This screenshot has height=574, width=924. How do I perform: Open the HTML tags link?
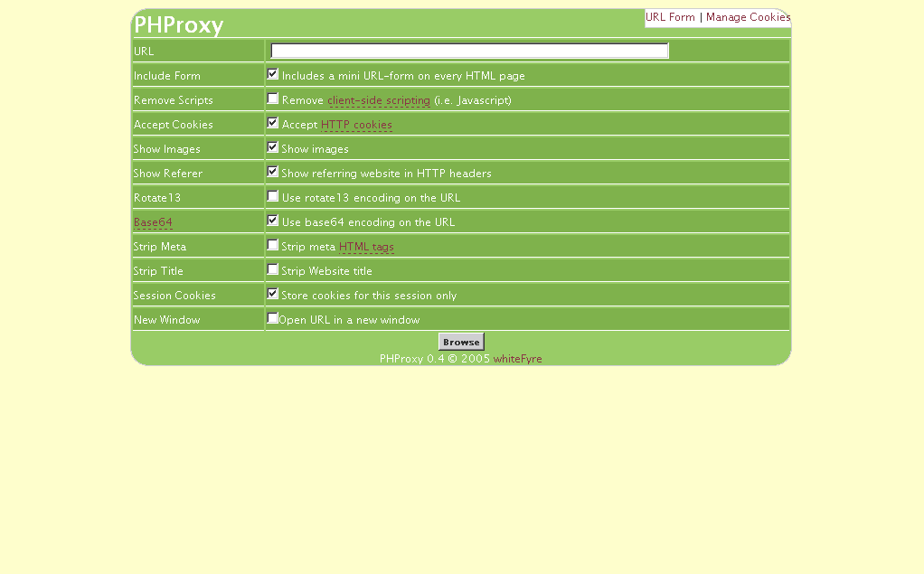pos(366,247)
